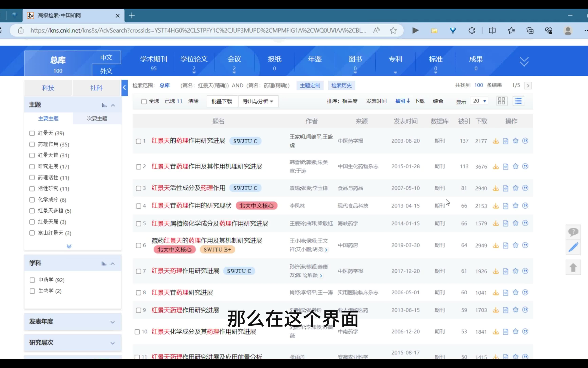Click the pencil feedback icon
The height and width of the screenshot is (368, 588).
click(x=573, y=247)
